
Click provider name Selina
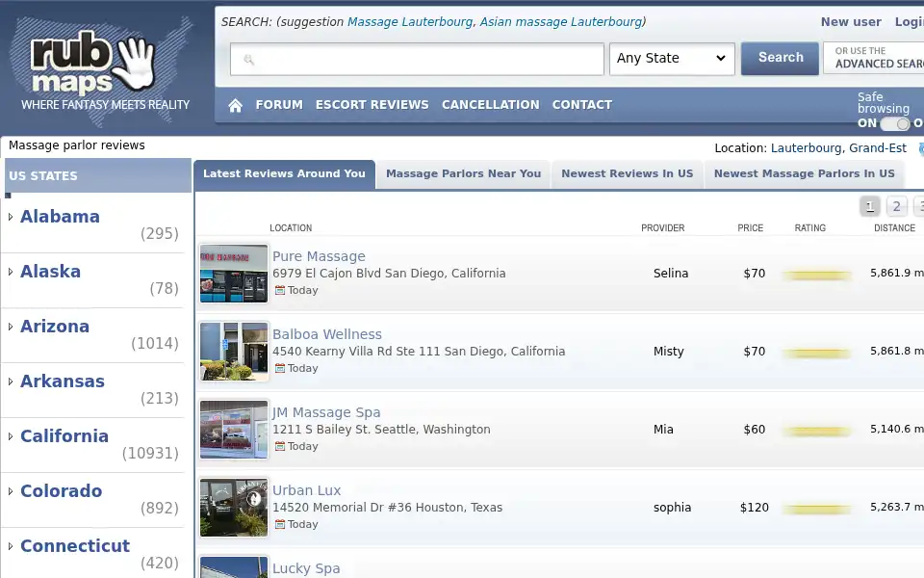point(671,273)
